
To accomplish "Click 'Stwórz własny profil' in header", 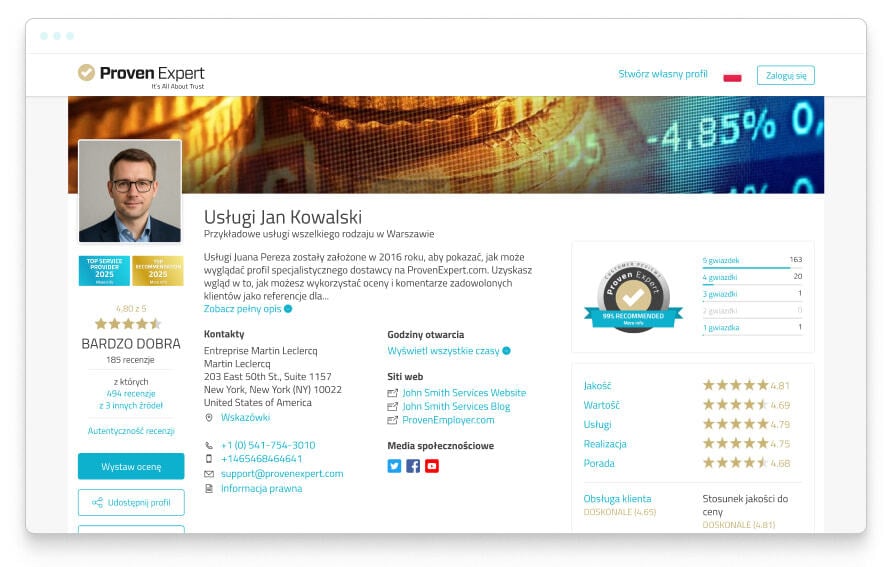I will click(662, 74).
